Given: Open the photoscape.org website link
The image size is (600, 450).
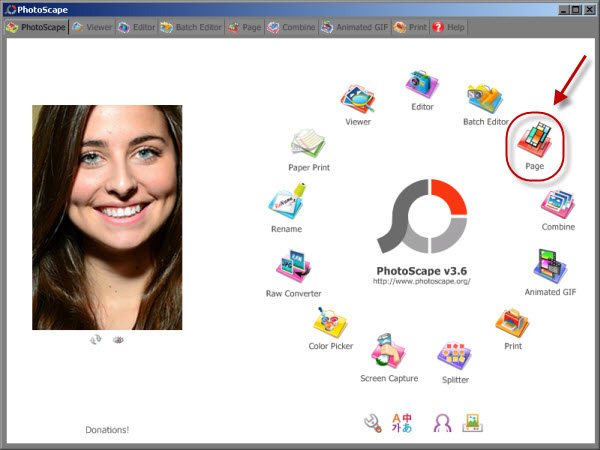Looking at the screenshot, I should pos(422,281).
